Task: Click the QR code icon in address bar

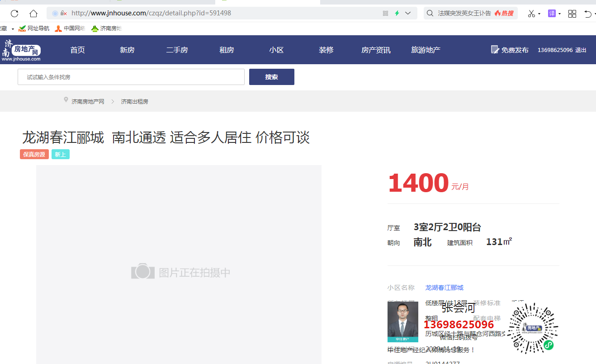Action: click(385, 14)
